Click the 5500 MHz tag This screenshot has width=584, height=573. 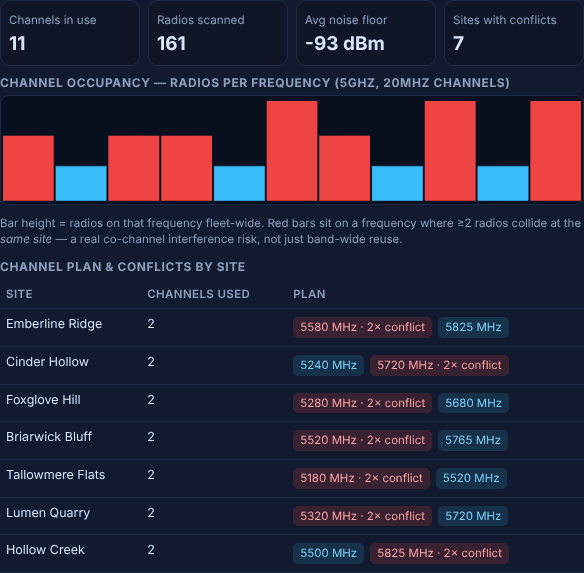pos(328,553)
